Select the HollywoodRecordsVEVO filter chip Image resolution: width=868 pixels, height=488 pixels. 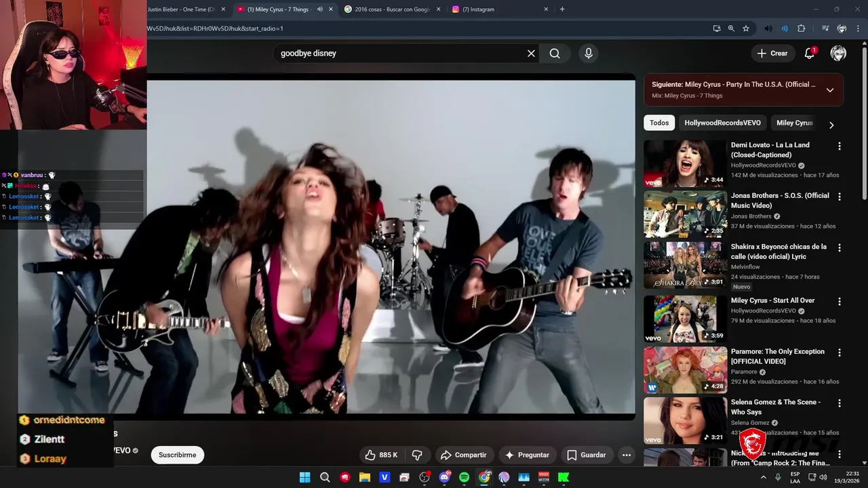coord(722,123)
